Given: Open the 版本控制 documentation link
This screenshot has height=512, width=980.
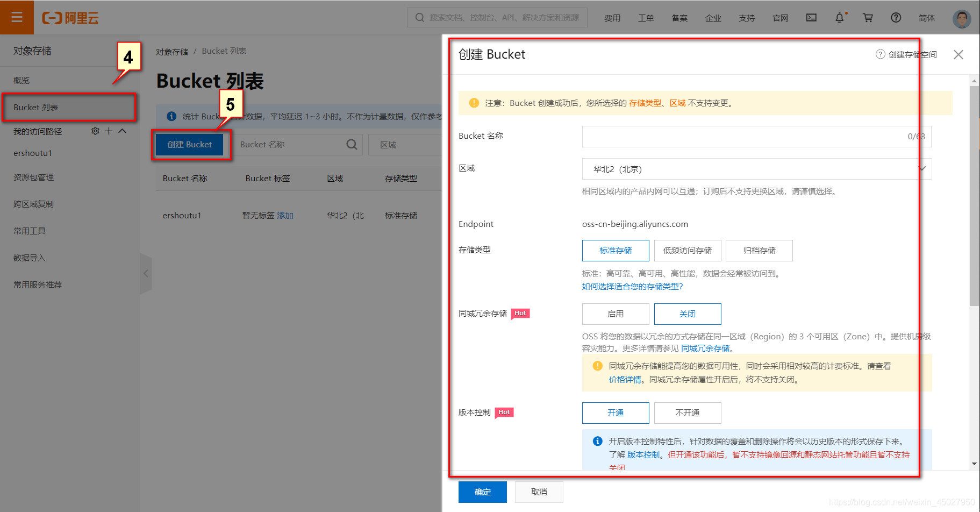Looking at the screenshot, I should 643,455.
